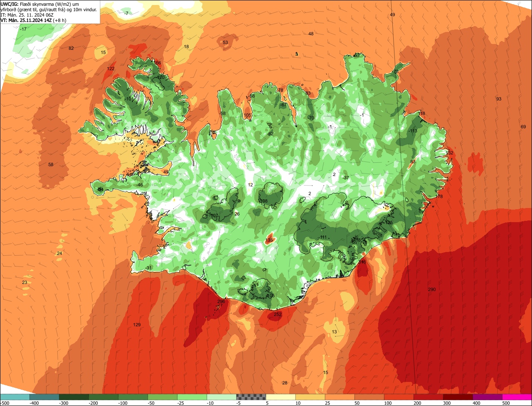This screenshot has height=406, width=532.
Task: Pick the pale yellow legend swatch between 5 and 10
Action: click(281, 396)
